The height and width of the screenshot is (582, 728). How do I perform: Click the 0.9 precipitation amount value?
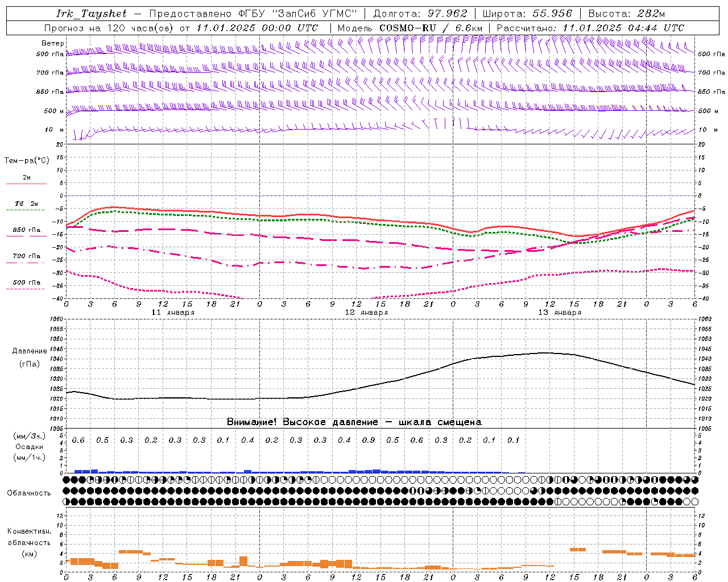pyautogui.click(x=369, y=440)
